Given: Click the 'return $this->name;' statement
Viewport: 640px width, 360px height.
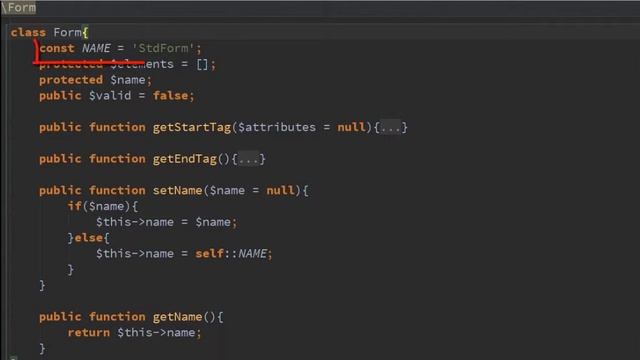Looking at the screenshot, I should 135,333.
